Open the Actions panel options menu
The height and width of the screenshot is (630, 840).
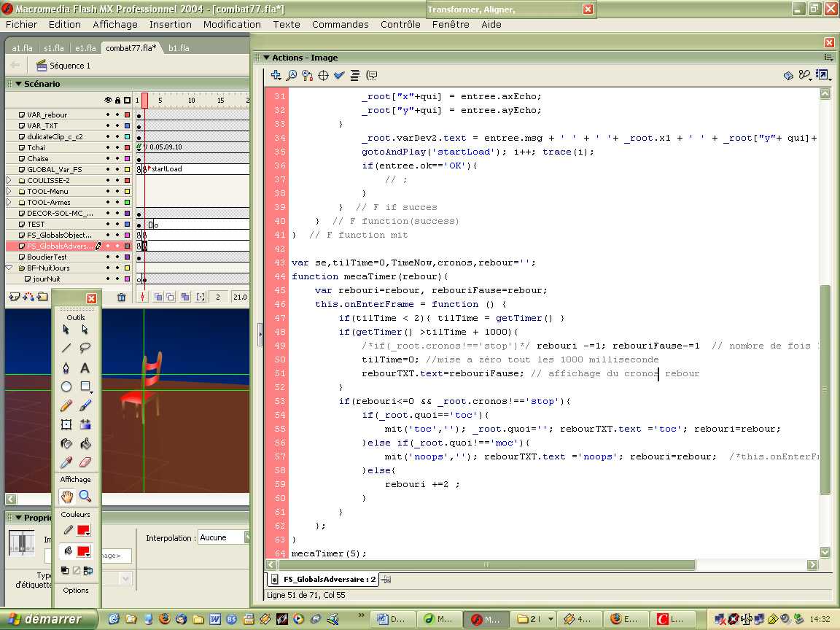[x=828, y=58]
